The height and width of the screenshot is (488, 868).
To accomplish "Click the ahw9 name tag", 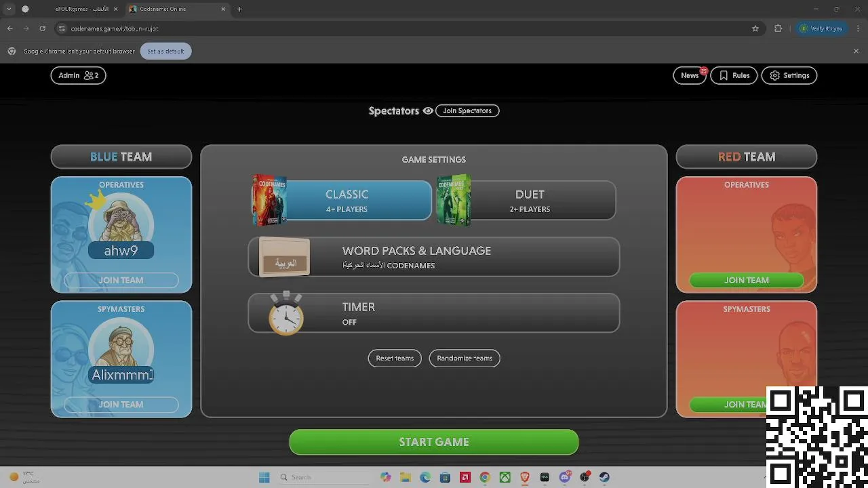I will (x=121, y=251).
